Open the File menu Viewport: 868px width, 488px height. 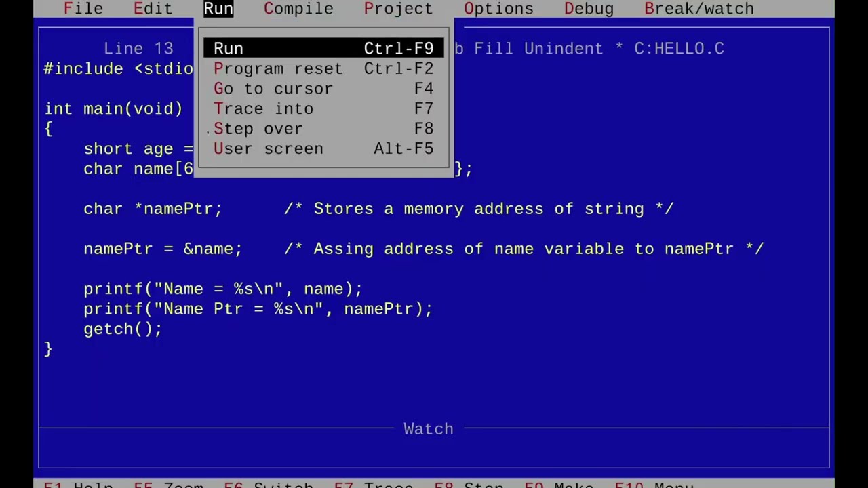point(83,9)
